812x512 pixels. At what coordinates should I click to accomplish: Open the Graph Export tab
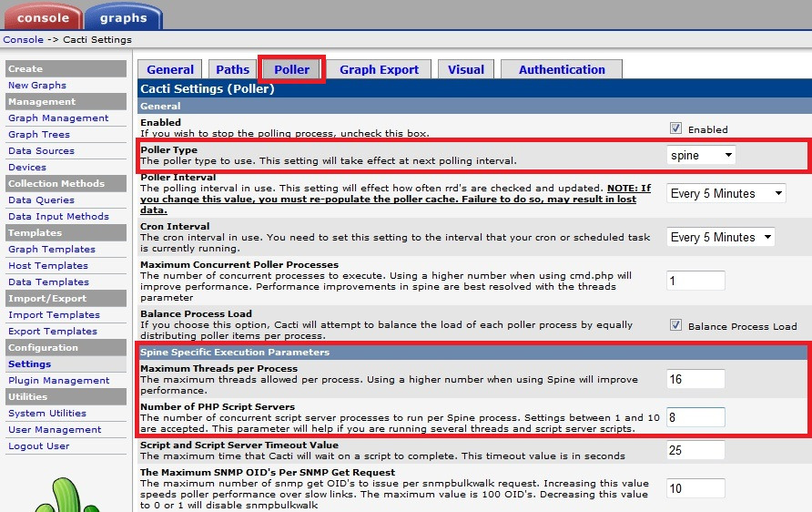pyautogui.click(x=379, y=69)
